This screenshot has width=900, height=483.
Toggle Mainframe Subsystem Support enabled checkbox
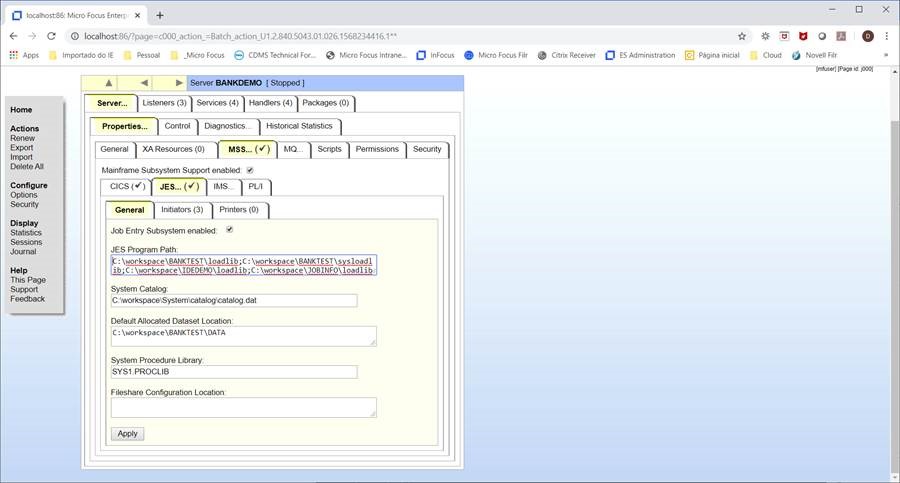point(250,170)
